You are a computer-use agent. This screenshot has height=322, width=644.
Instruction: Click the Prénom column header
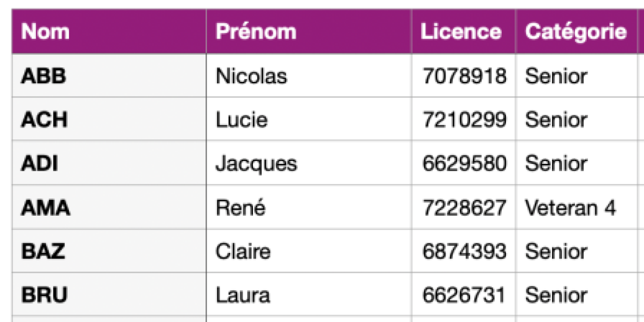[x=309, y=31]
